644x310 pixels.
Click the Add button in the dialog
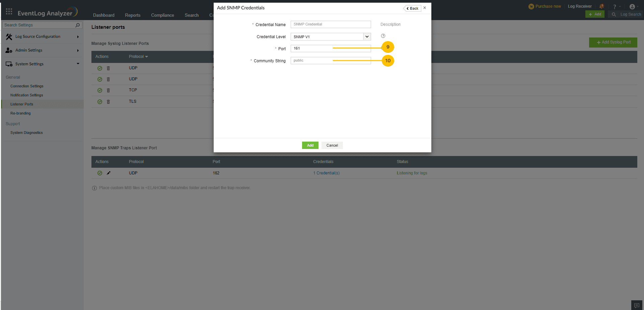(x=310, y=145)
